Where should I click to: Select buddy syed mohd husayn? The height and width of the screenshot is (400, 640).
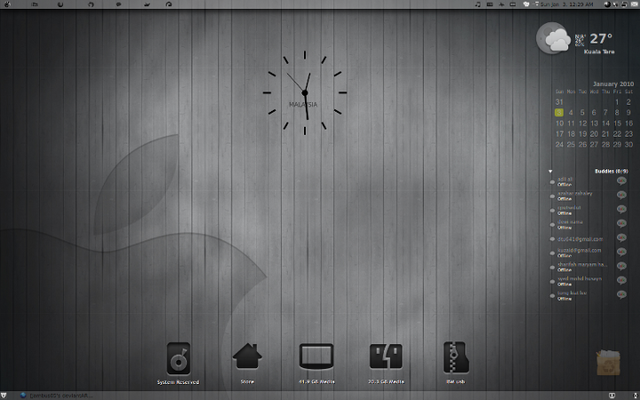[x=582, y=281]
